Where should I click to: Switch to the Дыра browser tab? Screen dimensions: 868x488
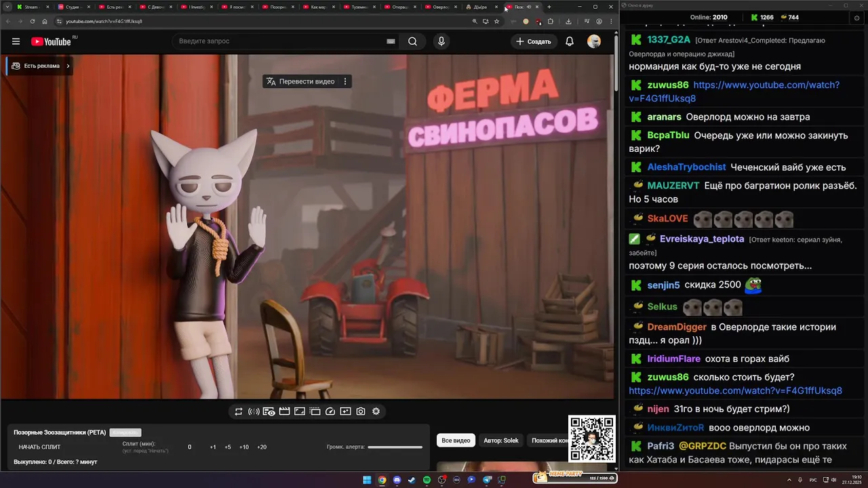point(481,7)
